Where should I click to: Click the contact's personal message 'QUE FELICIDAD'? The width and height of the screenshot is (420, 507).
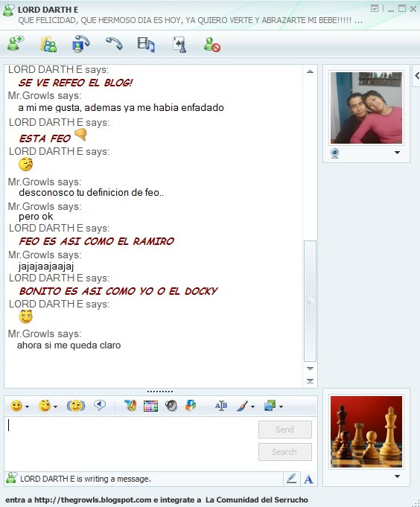click(x=190, y=20)
